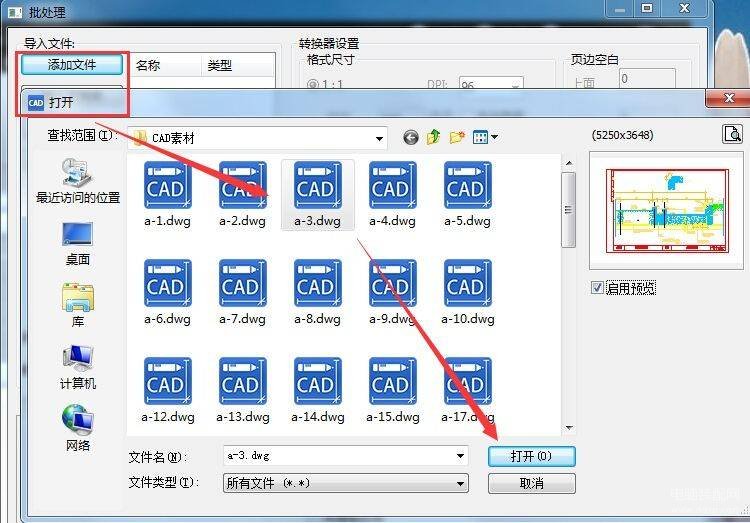
Task: Click the file list scrollbar thumb
Action: click(568, 210)
